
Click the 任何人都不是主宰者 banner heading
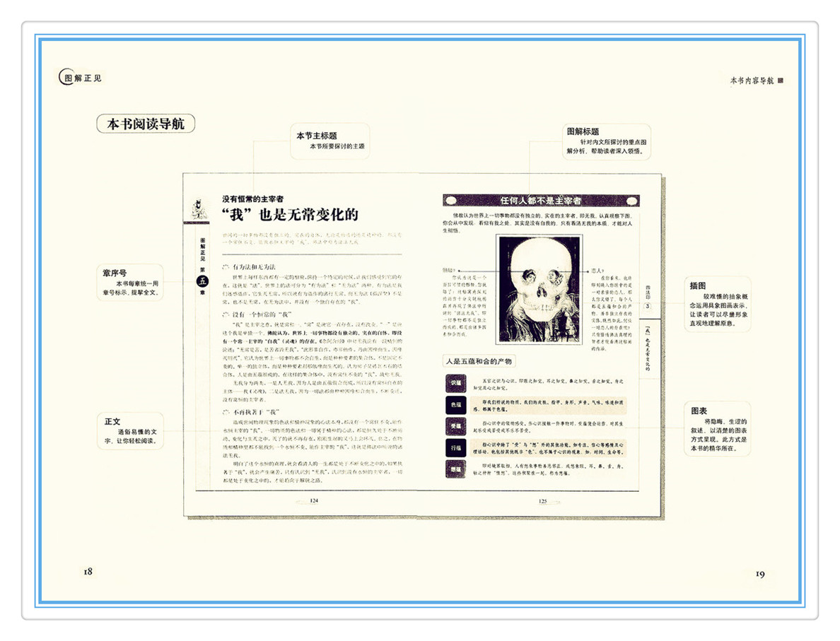pos(541,201)
